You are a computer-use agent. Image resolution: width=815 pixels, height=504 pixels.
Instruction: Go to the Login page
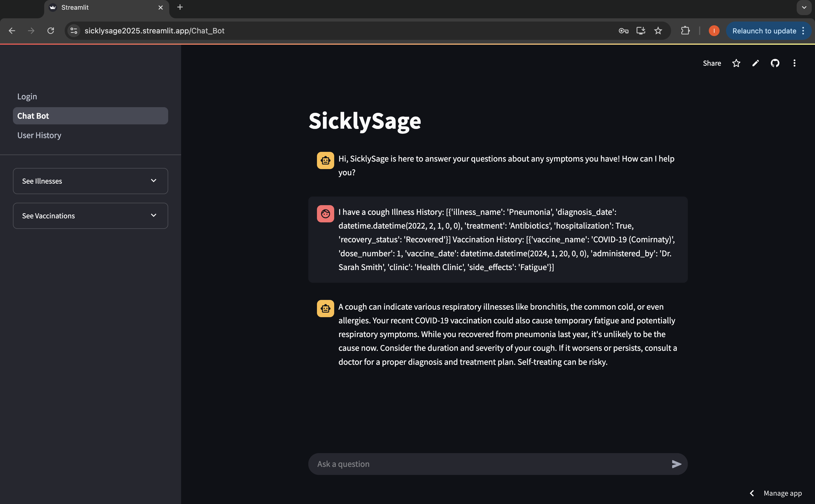27,96
